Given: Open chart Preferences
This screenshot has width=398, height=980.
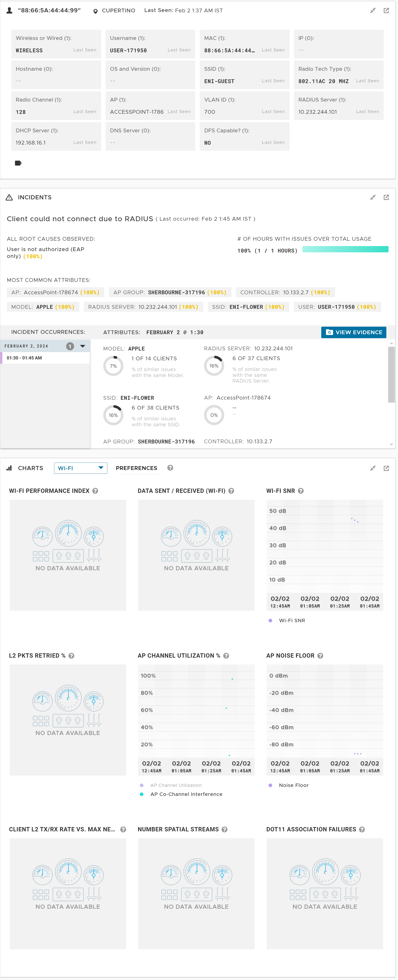Looking at the screenshot, I should (136, 468).
